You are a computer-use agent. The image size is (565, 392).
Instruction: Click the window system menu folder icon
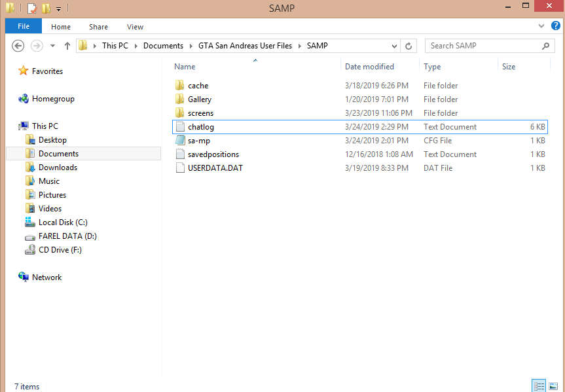(10, 8)
